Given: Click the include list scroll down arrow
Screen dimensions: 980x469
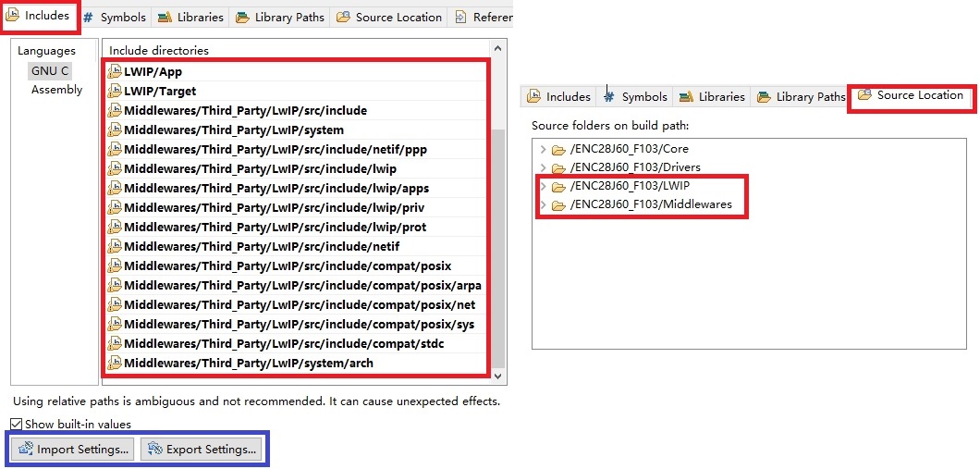Looking at the screenshot, I should tap(497, 376).
